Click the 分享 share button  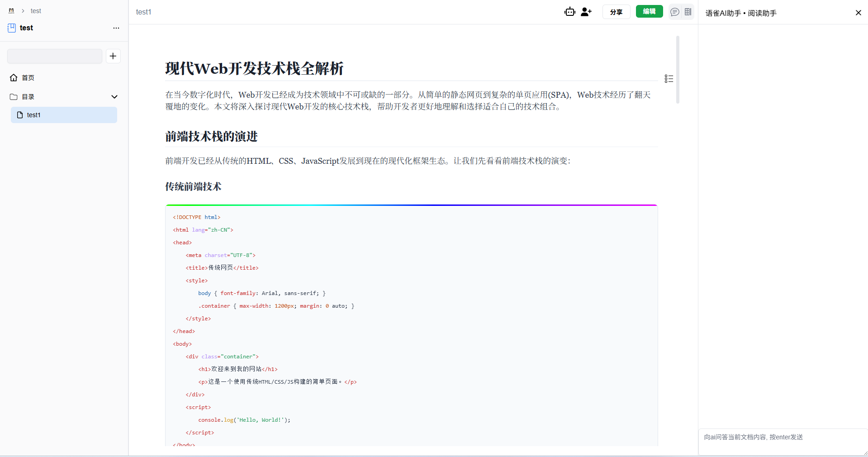pyautogui.click(x=616, y=12)
